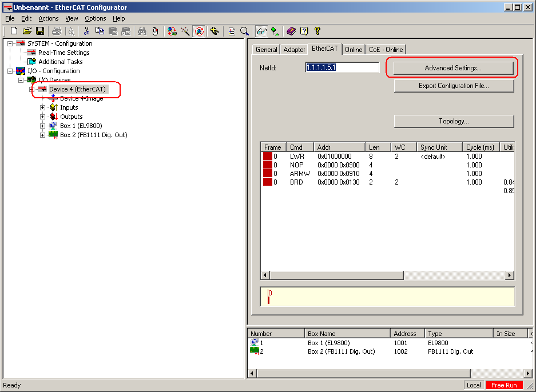Select Real-Time Settings in the tree
The width and height of the screenshot is (536, 392).
click(63, 53)
